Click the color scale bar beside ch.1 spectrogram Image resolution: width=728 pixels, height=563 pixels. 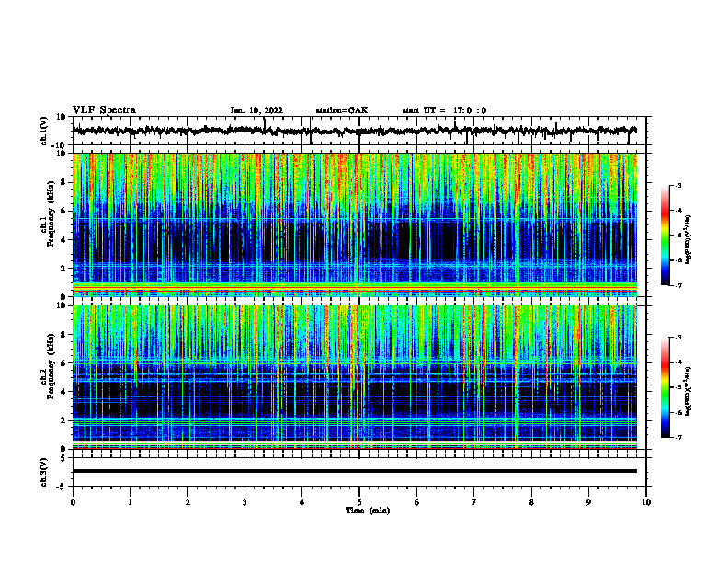point(665,236)
